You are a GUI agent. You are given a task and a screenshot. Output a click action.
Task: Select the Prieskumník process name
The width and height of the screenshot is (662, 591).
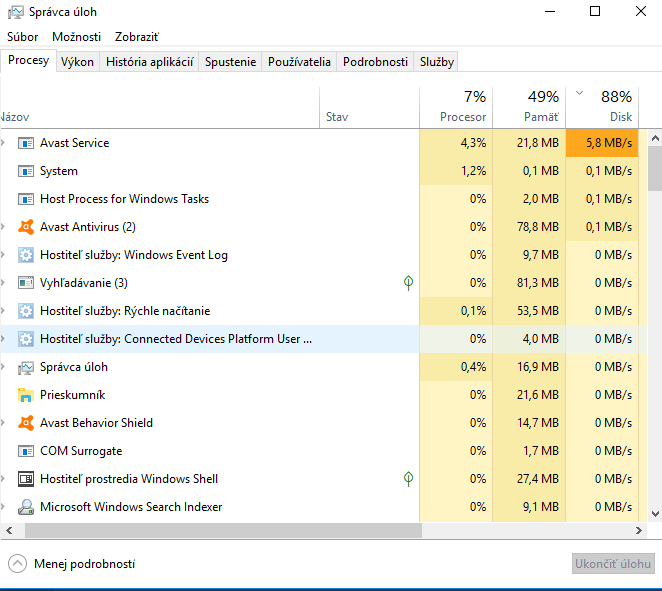(72, 395)
